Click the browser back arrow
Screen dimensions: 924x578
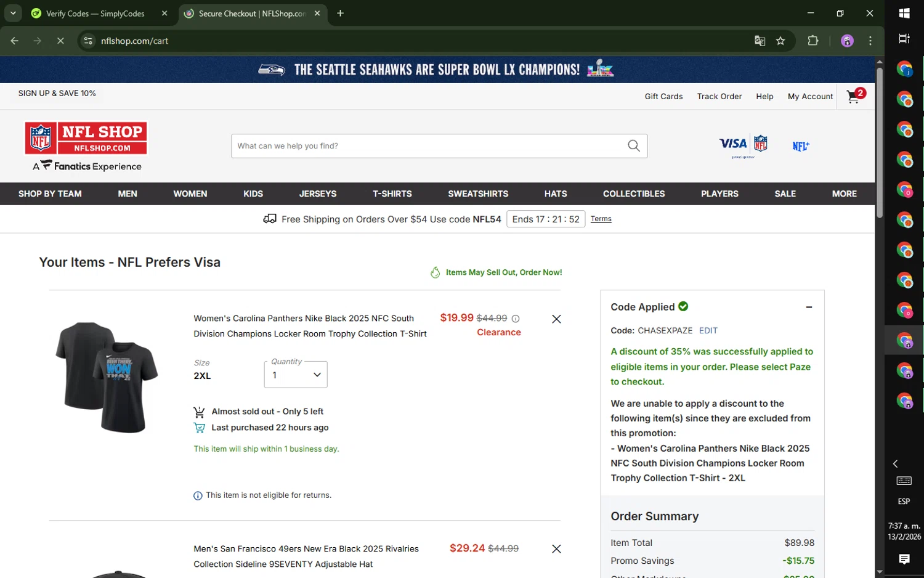click(x=14, y=41)
